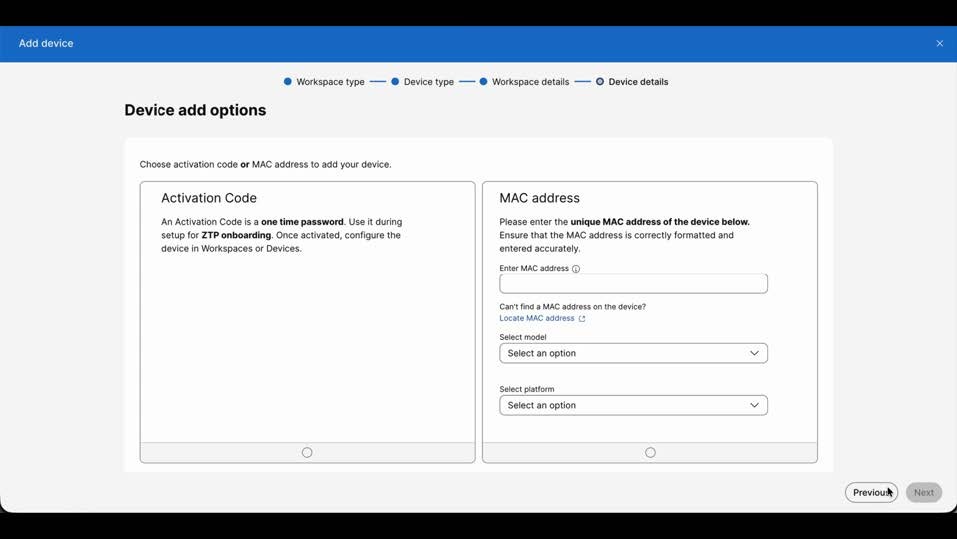
Task: Click the Device details step dot
Action: click(x=600, y=82)
